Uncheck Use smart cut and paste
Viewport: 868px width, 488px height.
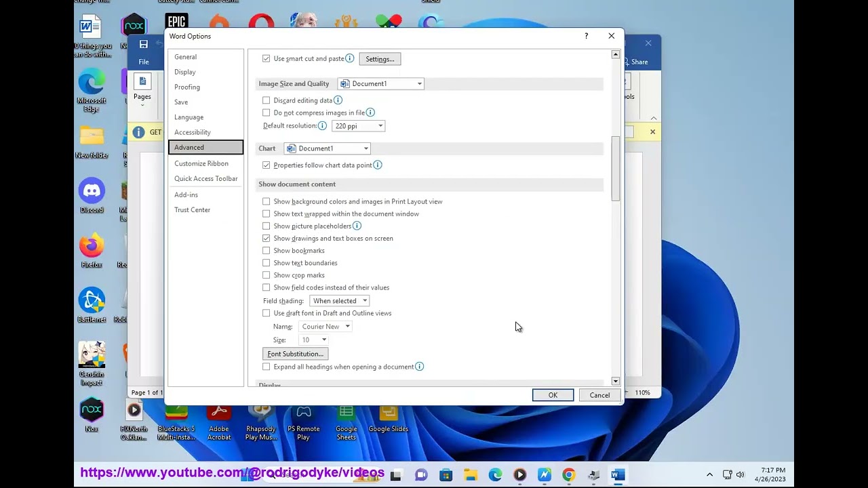(x=266, y=59)
